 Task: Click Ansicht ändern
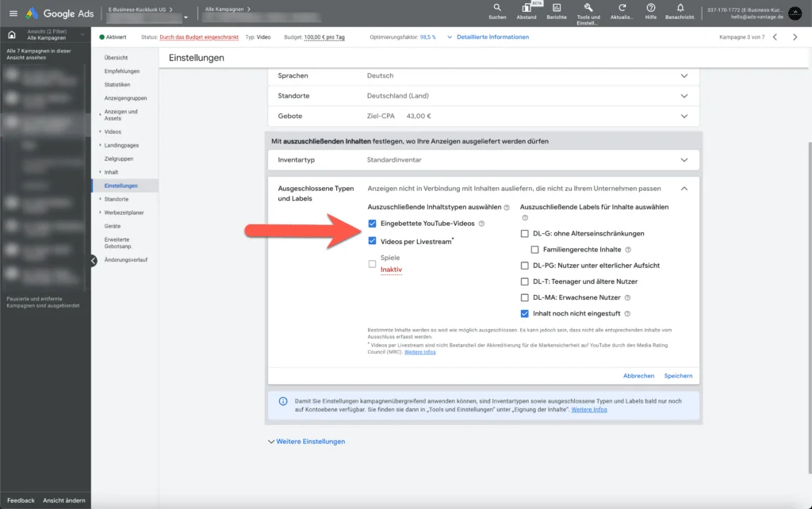(x=63, y=501)
